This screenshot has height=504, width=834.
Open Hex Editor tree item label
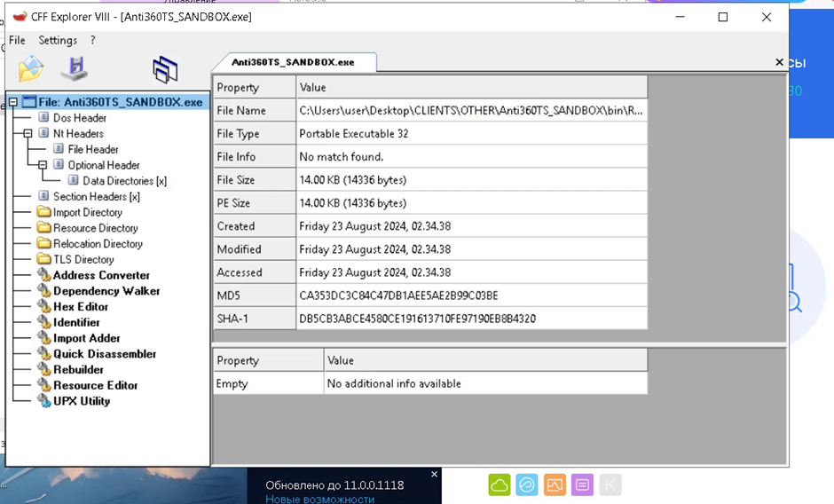pyautogui.click(x=81, y=306)
